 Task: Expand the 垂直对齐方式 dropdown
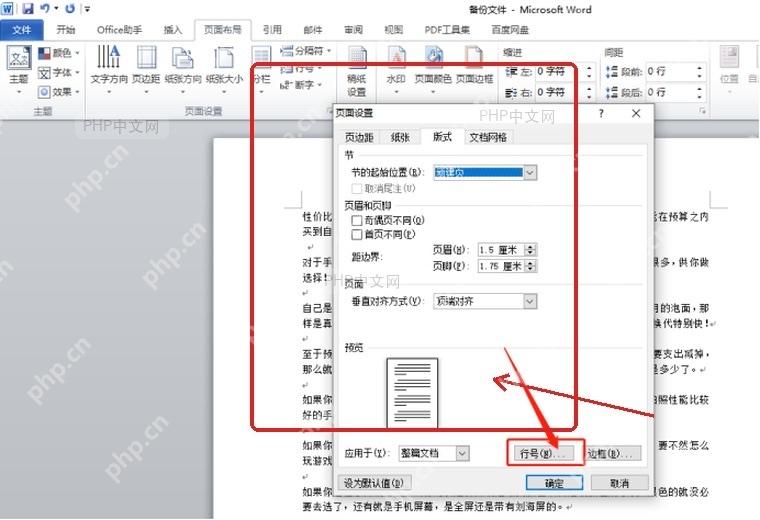click(530, 301)
